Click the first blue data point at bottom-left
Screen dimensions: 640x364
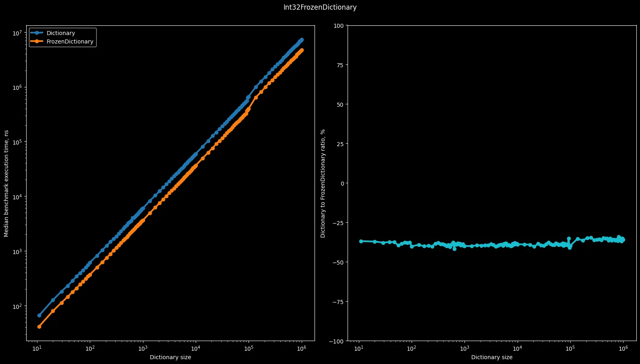39,315
